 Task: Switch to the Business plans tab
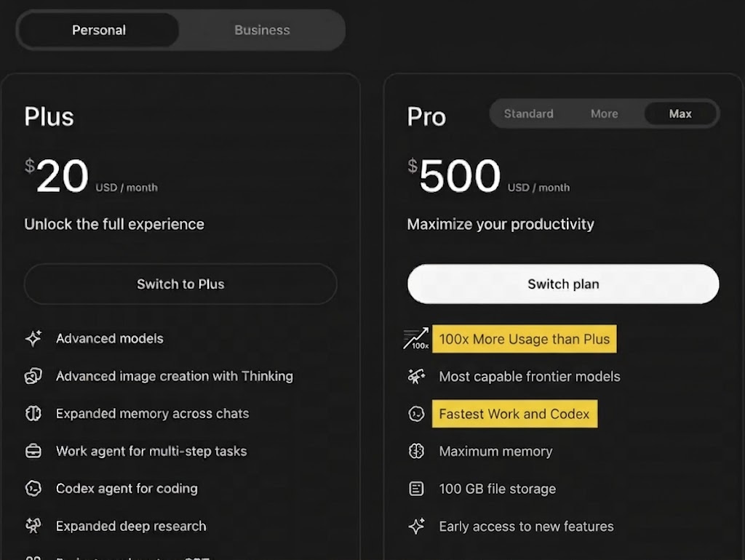(262, 30)
